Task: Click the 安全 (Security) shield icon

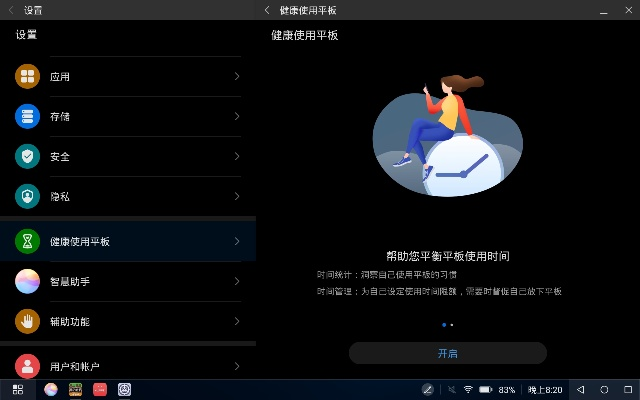Action: (x=28, y=156)
